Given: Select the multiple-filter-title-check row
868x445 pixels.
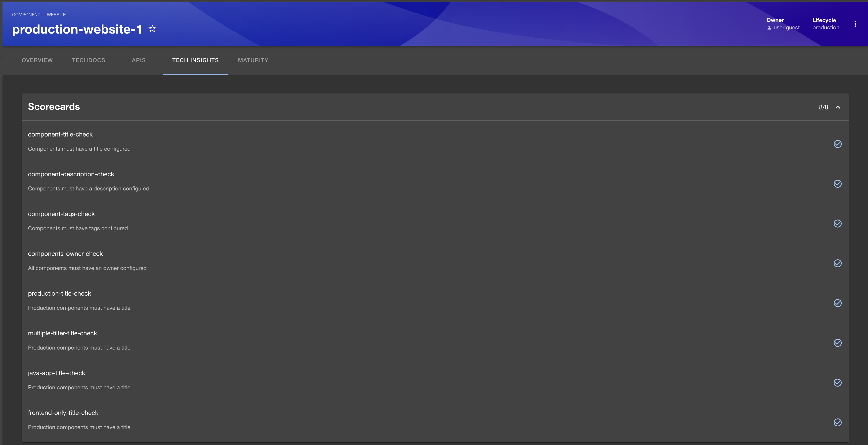Looking at the screenshot, I should (62, 333).
